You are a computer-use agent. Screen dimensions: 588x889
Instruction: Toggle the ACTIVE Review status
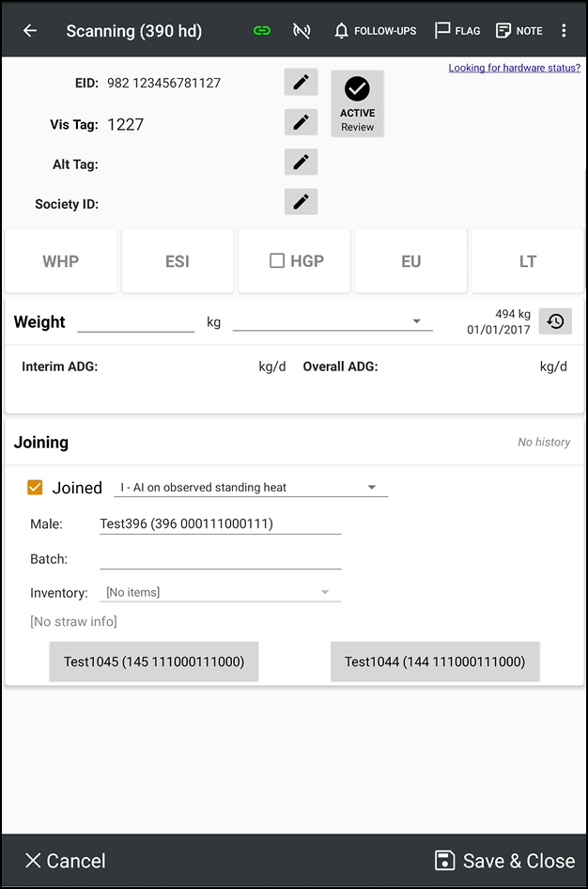point(357,103)
